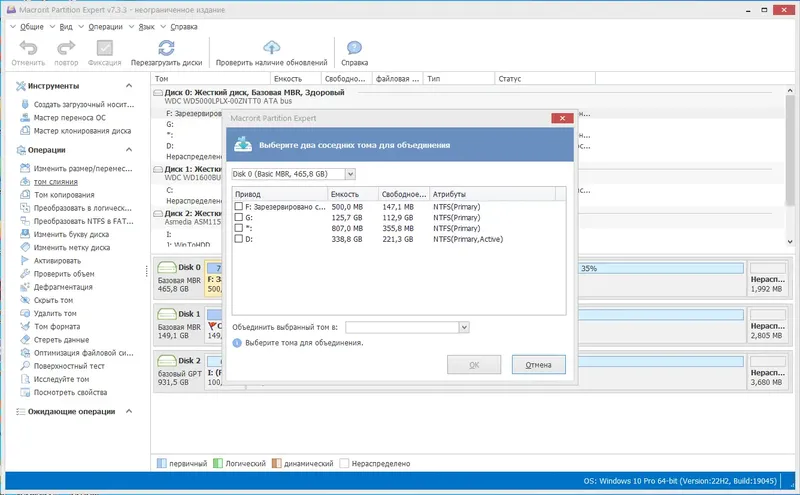Check the *: volume checkbox
The image size is (800, 495).
pyautogui.click(x=238, y=228)
